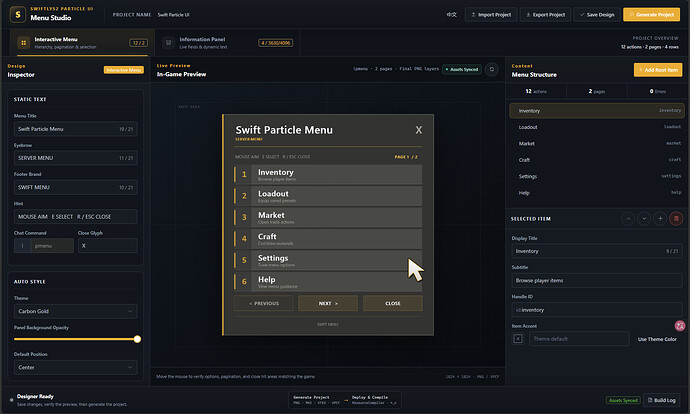Click the pink translate floating icon
Screen dimensions: 690x414
tap(680, 326)
